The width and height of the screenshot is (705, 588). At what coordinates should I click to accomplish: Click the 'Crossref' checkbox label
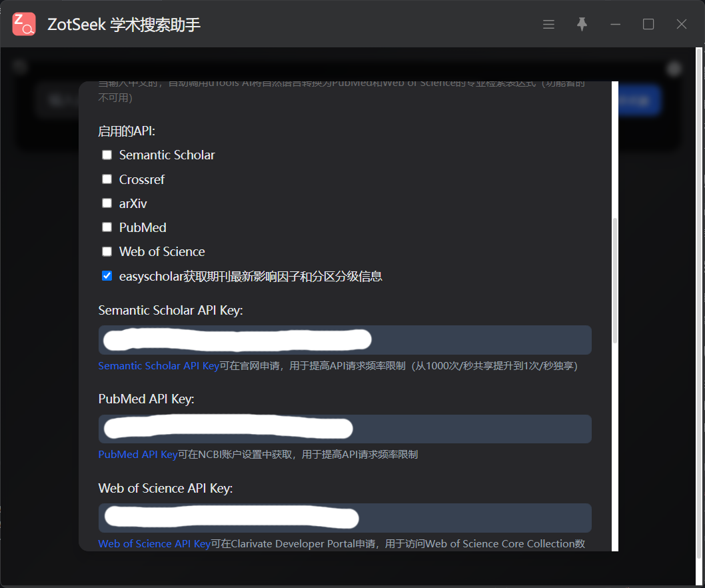[x=142, y=179]
